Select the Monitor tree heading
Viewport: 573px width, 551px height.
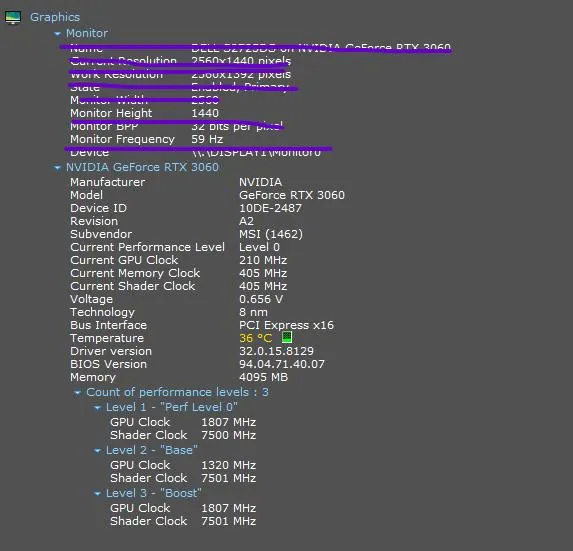87,33
